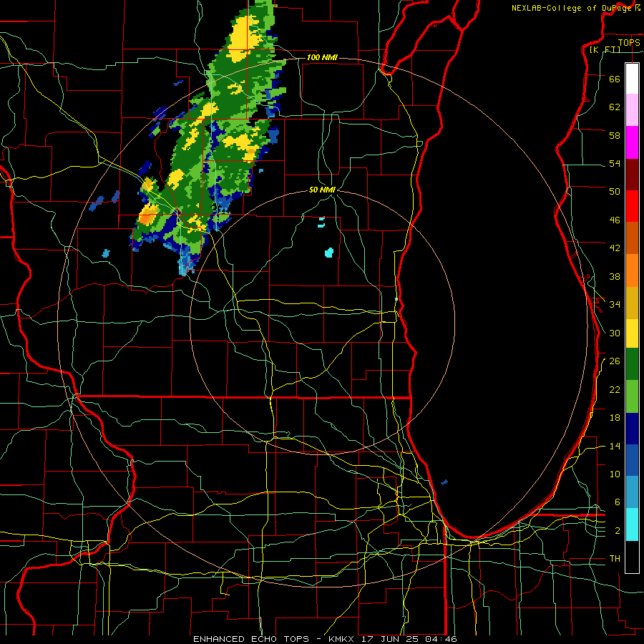
Task: Click the 54 legend value
Action: tap(615, 163)
